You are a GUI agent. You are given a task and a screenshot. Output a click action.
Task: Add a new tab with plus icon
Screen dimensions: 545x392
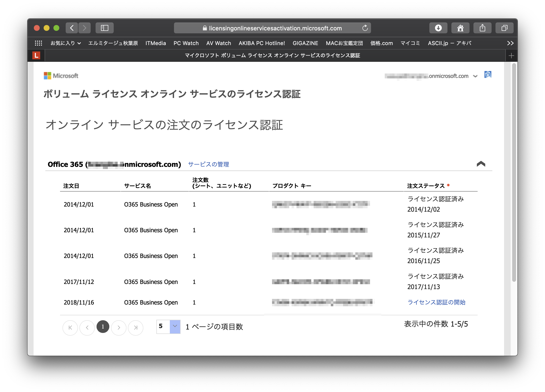coord(511,56)
